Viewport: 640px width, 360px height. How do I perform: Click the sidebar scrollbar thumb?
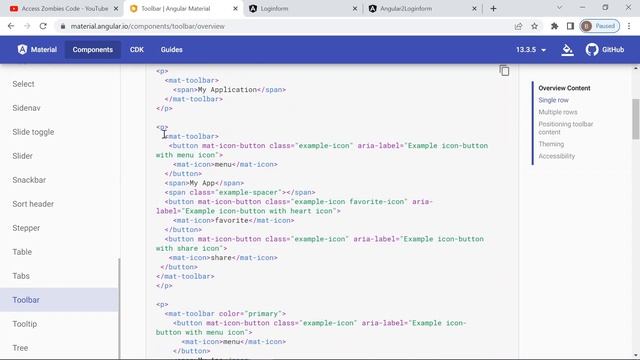click(x=119, y=308)
